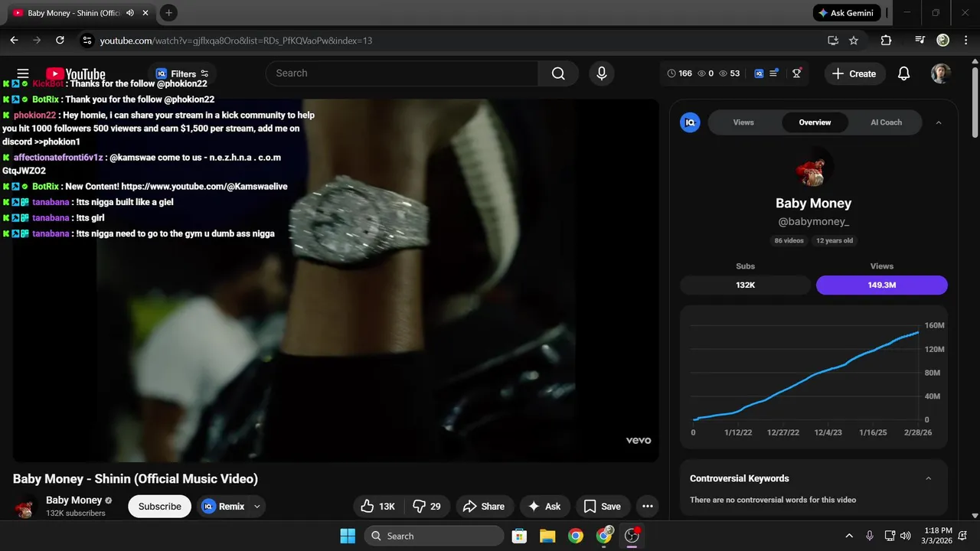Click the Windows taskbar search box
The height and width of the screenshot is (551, 980).
[434, 536]
